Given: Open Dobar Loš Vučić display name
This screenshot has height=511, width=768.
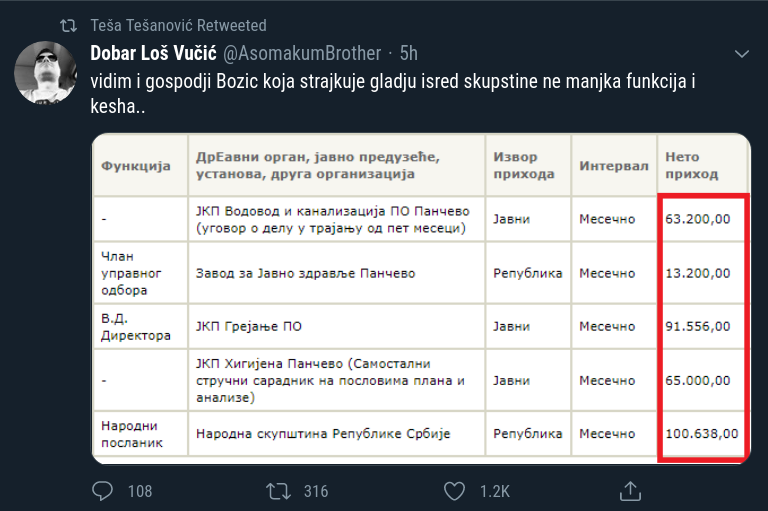Looking at the screenshot, I should click(x=153, y=53).
